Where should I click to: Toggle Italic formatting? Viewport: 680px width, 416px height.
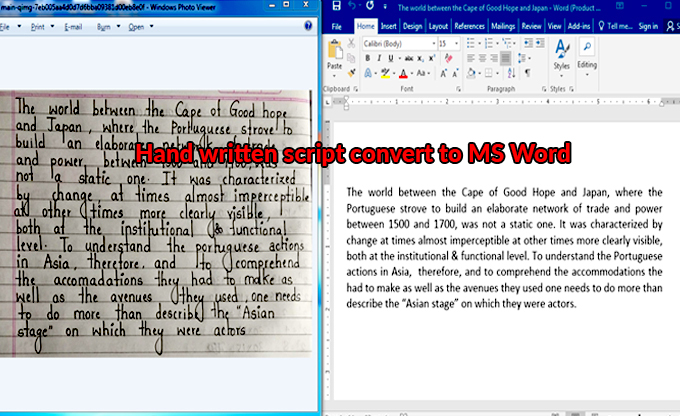379,59
